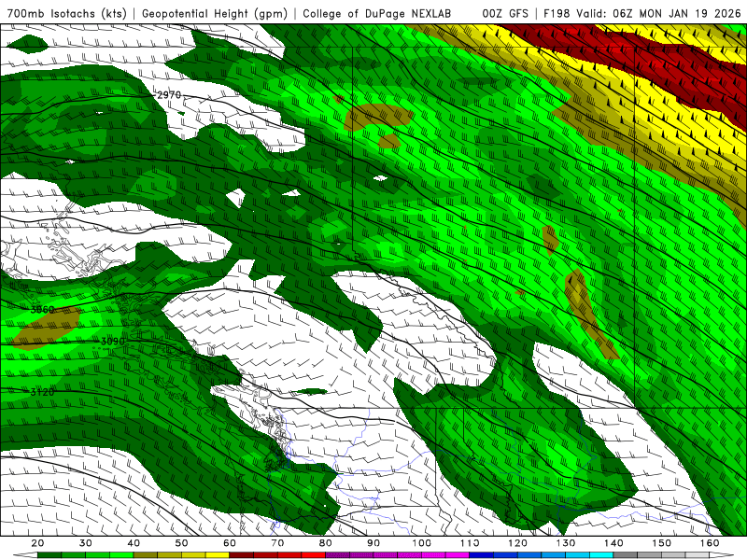This screenshot has width=747, height=560.
Task: Click the 160 value on the color scale
Action: coord(710,543)
